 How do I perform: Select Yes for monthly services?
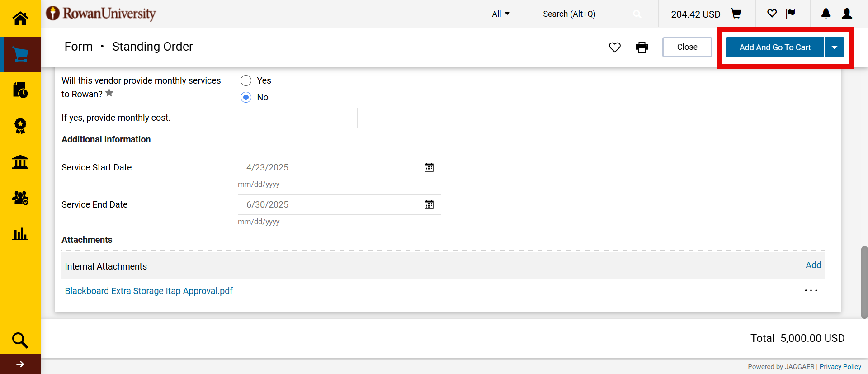246,80
